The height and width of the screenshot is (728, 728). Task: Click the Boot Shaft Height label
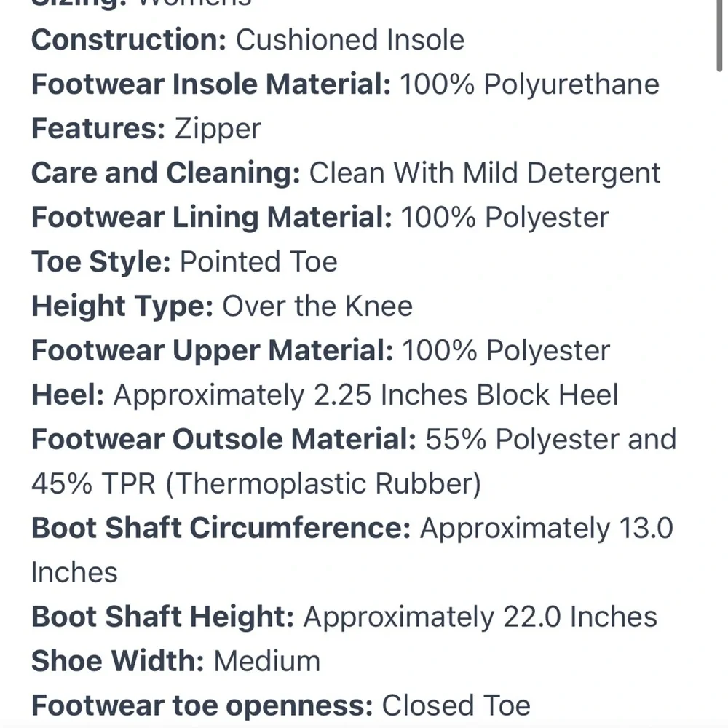pyautogui.click(x=162, y=617)
